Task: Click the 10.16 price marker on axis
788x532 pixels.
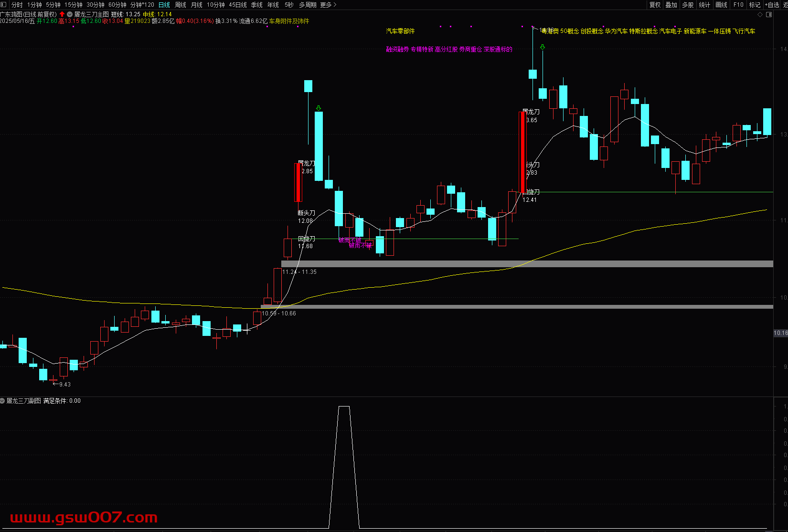Action: coord(780,333)
